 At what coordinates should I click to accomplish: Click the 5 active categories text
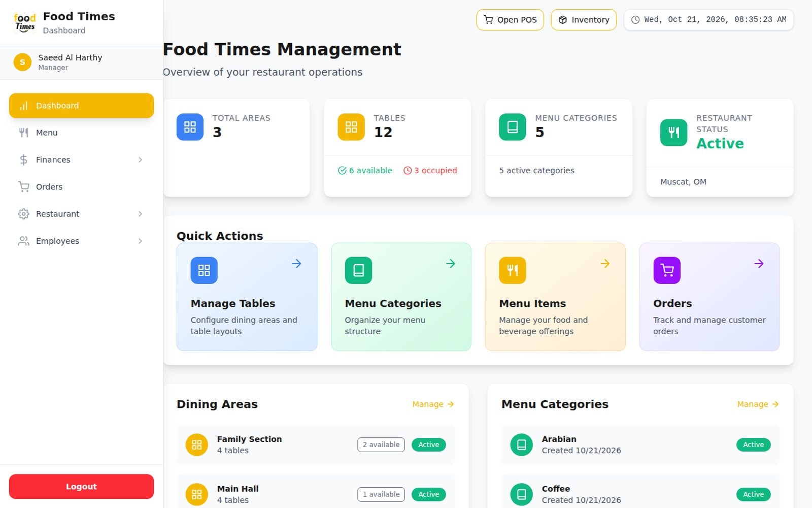(x=536, y=171)
